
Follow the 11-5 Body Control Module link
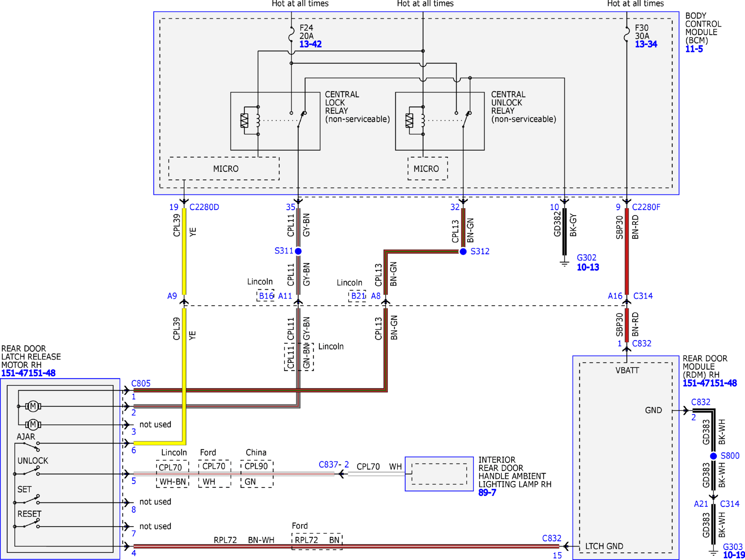click(x=694, y=49)
